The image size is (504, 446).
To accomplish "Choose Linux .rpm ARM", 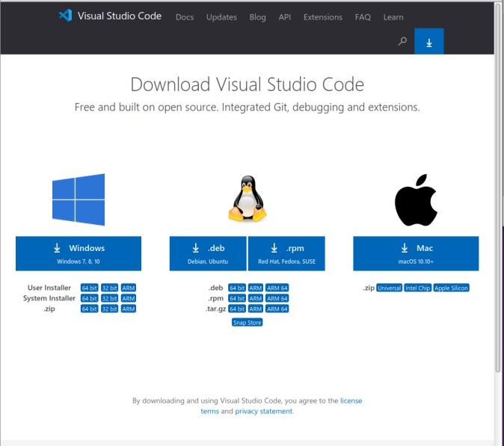I will (x=256, y=298).
